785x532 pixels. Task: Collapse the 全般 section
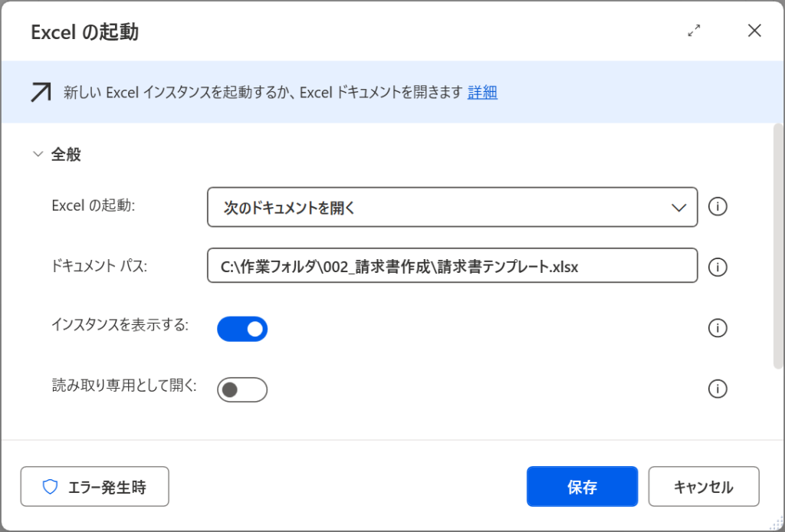coord(38,154)
